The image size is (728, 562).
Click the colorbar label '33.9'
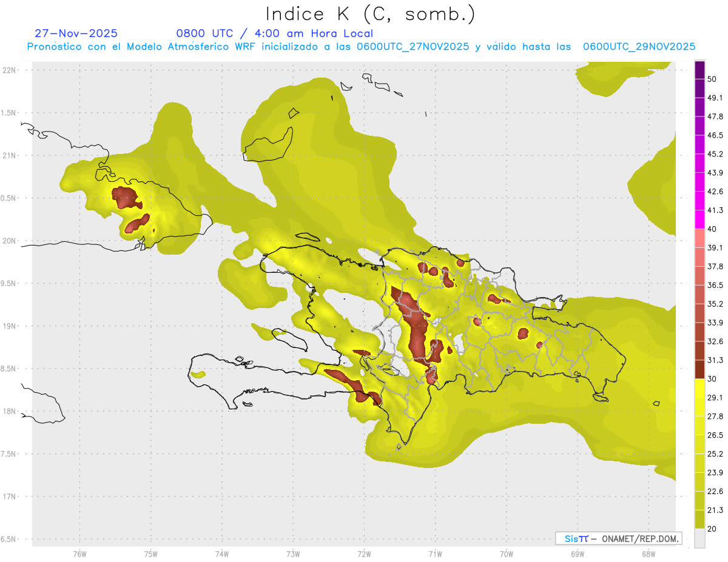point(715,323)
